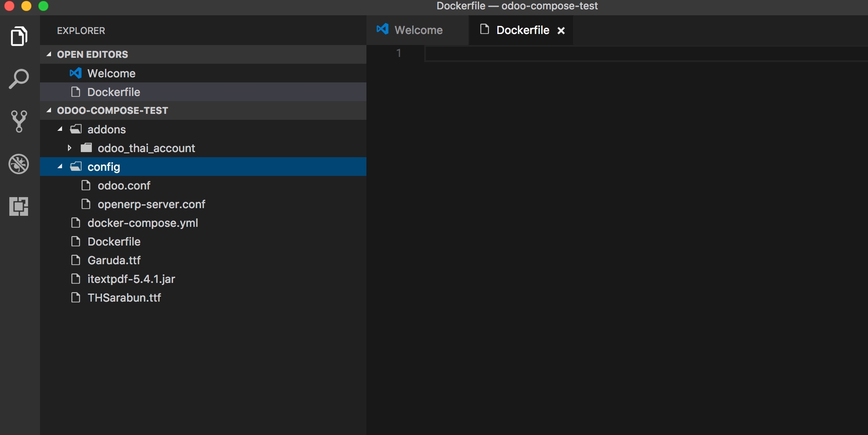This screenshot has width=868, height=435.
Task: Select Dockerfile in Open Editors list
Action: point(203,92)
